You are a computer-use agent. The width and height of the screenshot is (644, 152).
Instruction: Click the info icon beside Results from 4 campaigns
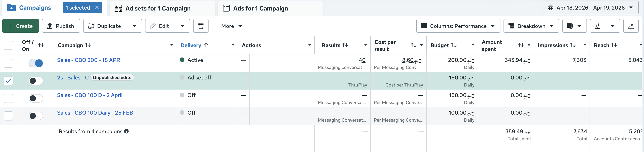[127, 131]
